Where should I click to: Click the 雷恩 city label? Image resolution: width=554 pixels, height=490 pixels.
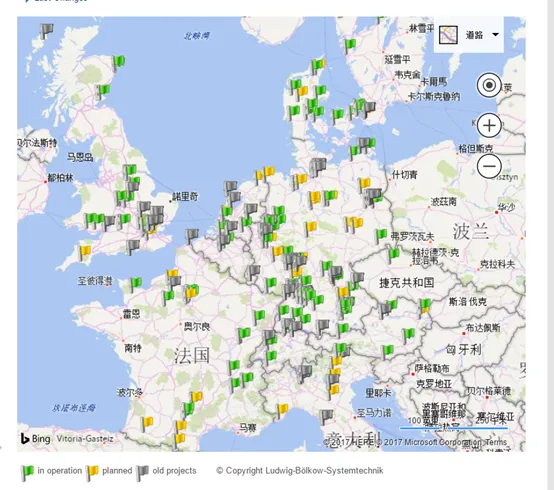pyautogui.click(x=131, y=314)
